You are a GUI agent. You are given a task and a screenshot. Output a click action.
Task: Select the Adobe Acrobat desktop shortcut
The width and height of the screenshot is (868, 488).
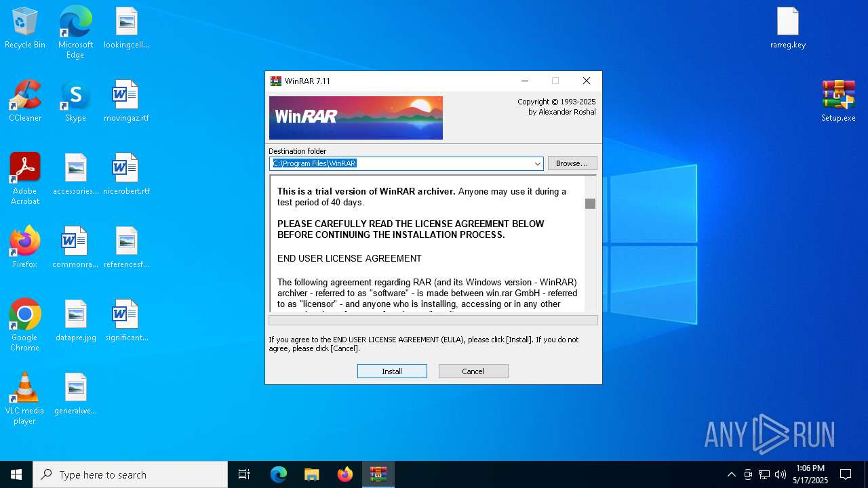click(25, 179)
